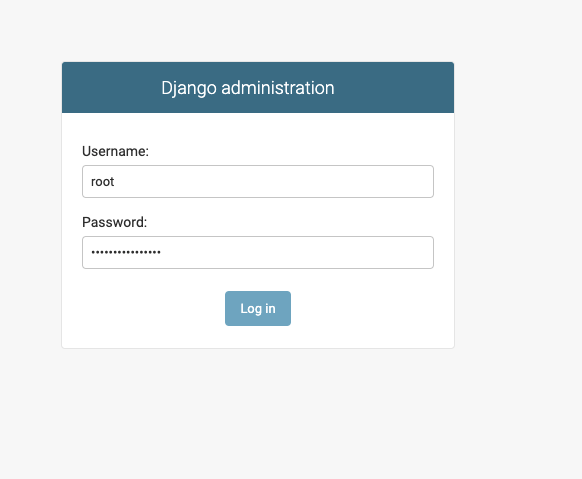This screenshot has width=582, height=479.
Task: Click the "Django administration" heading
Action: [x=248, y=88]
